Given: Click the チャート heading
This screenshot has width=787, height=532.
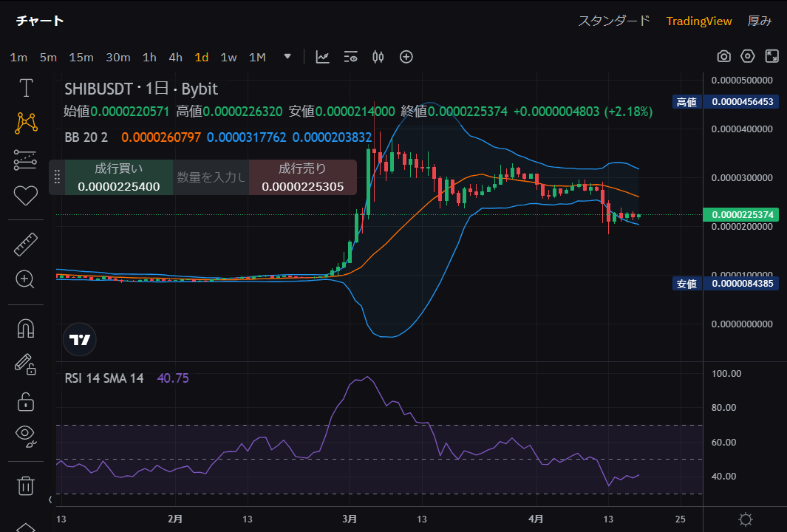Looking at the screenshot, I should tap(40, 21).
